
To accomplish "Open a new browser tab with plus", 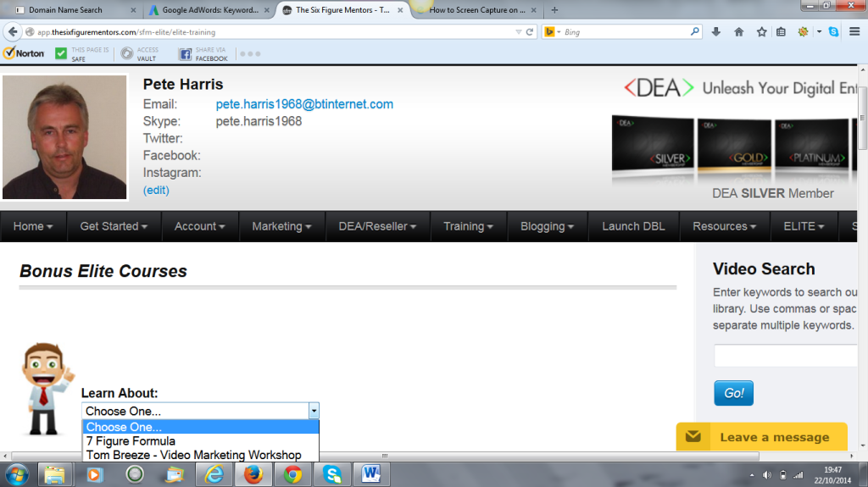I will coord(554,10).
